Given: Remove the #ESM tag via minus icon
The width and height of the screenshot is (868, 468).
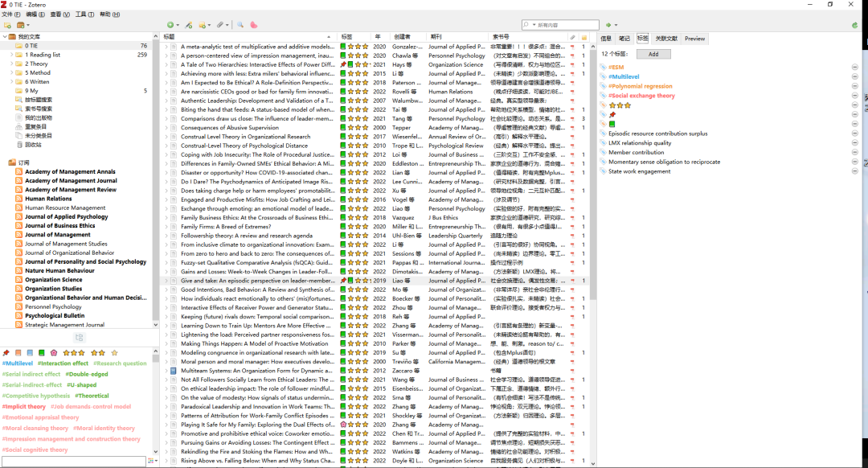Looking at the screenshot, I should pyautogui.click(x=854, y=67).
